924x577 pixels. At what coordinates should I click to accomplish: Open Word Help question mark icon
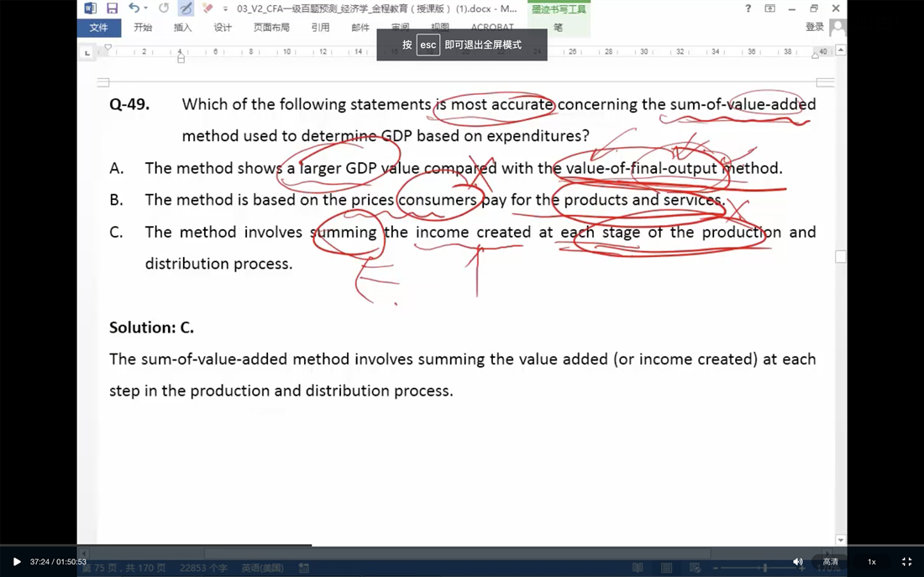[x=748, y=8]
